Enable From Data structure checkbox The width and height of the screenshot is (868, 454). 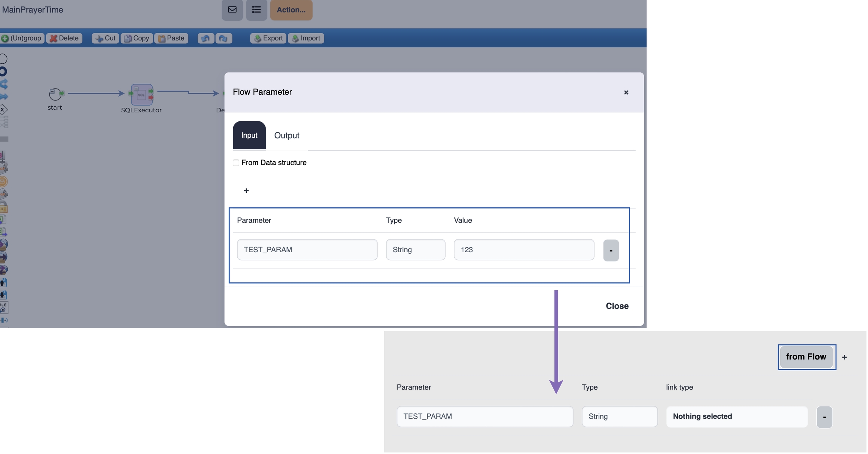[x=236, y=163]
